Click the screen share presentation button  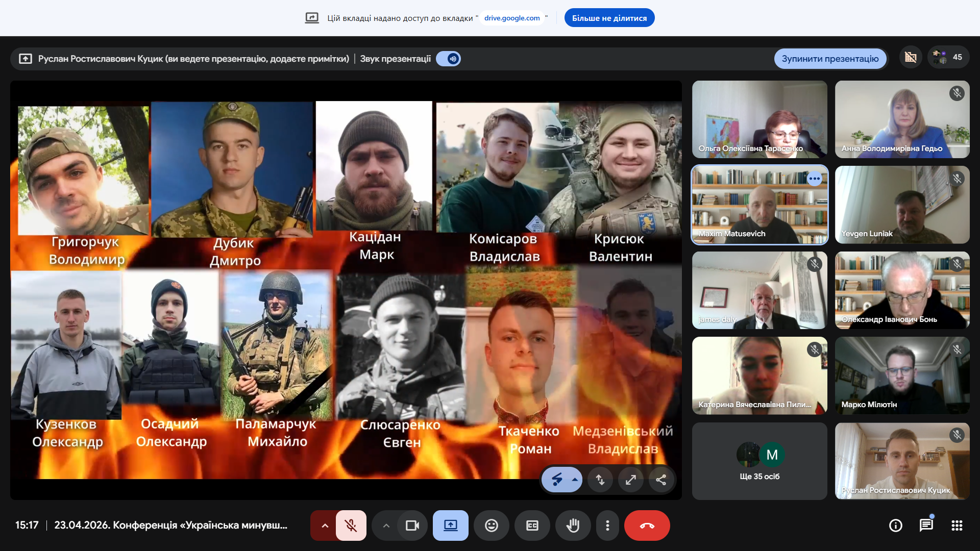pos(450,525)
